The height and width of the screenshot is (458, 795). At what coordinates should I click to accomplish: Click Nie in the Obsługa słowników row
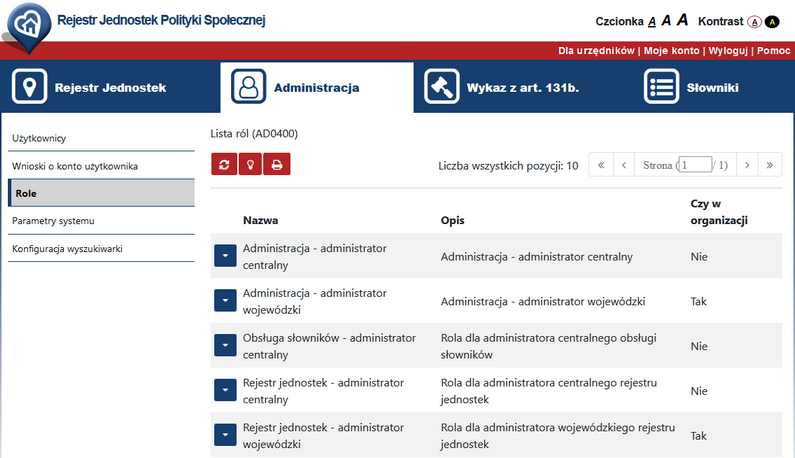pyautogui.click(x=699, y=346)
